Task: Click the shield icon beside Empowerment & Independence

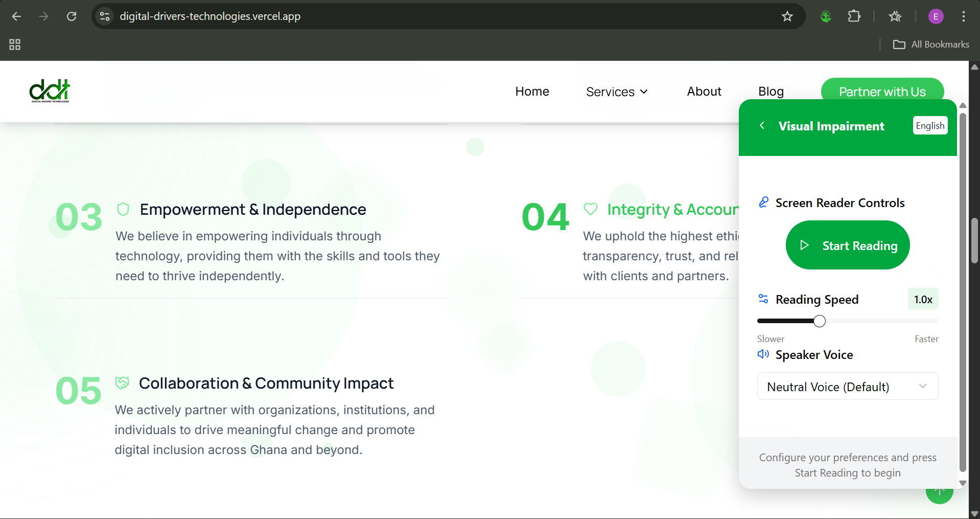Action: 123,209
